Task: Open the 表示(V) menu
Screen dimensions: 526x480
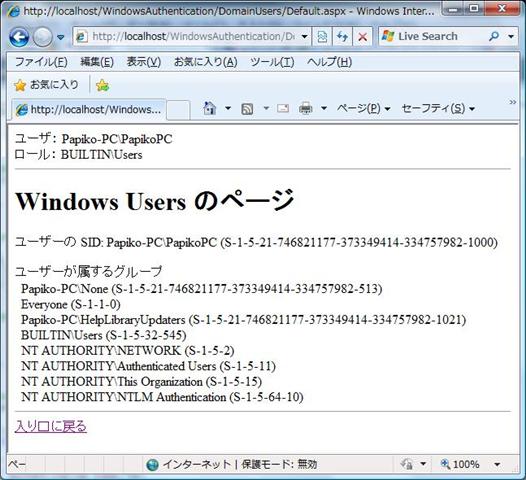Action: tap(144, 62)
